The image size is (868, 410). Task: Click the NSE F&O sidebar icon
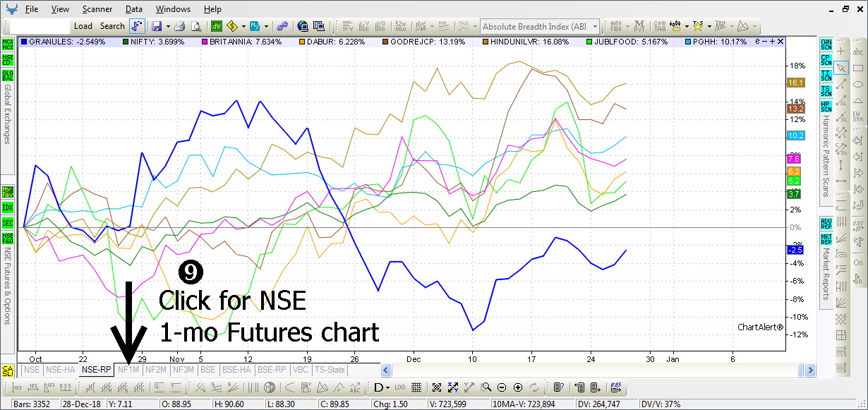coord(8,239)
